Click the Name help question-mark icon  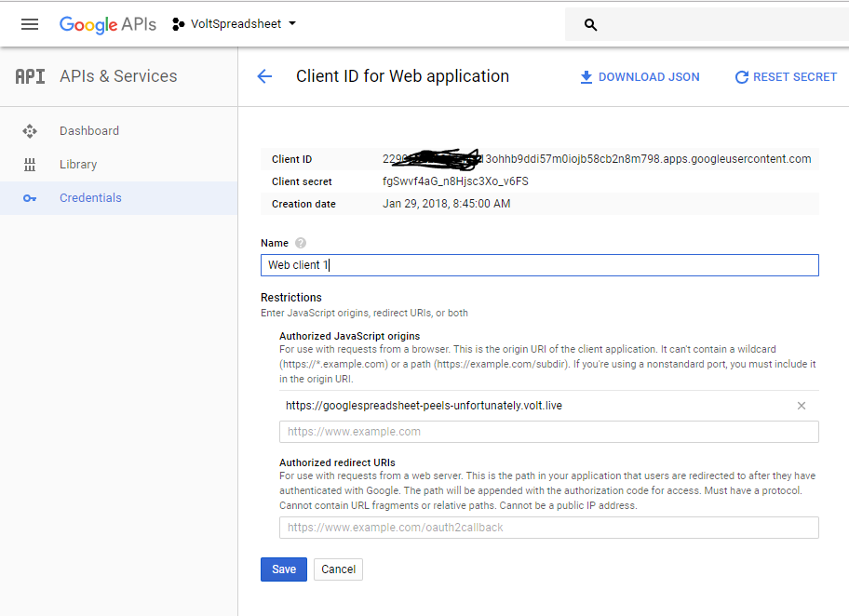pos(301,243)
